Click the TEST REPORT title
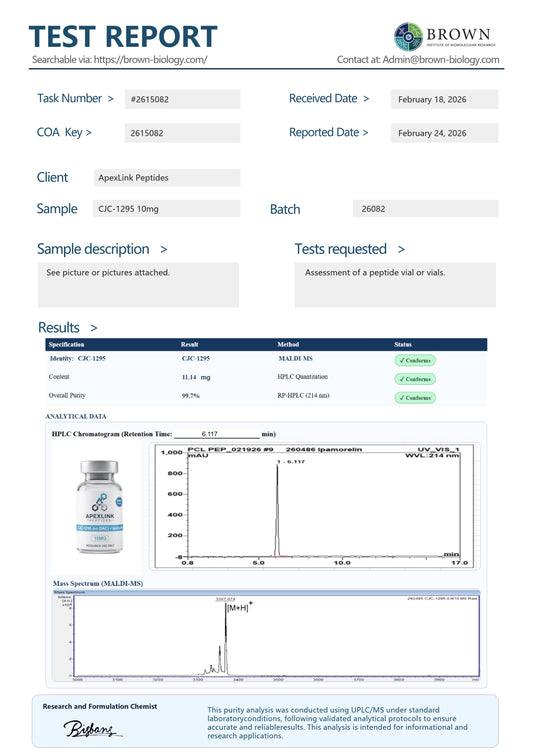 [x=123, y=37]
